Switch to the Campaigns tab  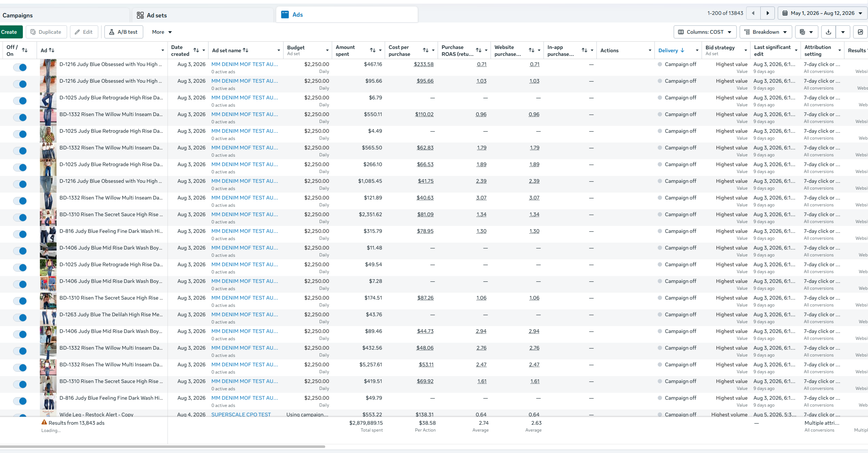pyautogui.click(x=17, y=15)
